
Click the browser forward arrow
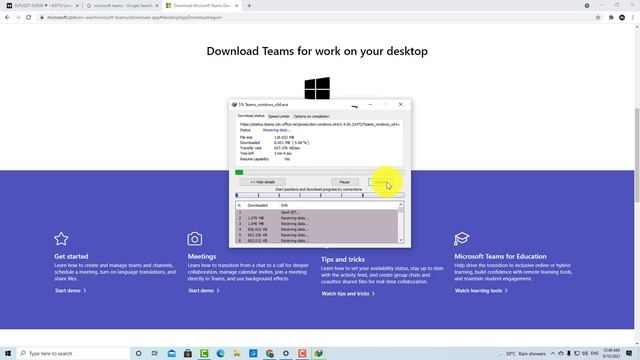click(18, 18)
